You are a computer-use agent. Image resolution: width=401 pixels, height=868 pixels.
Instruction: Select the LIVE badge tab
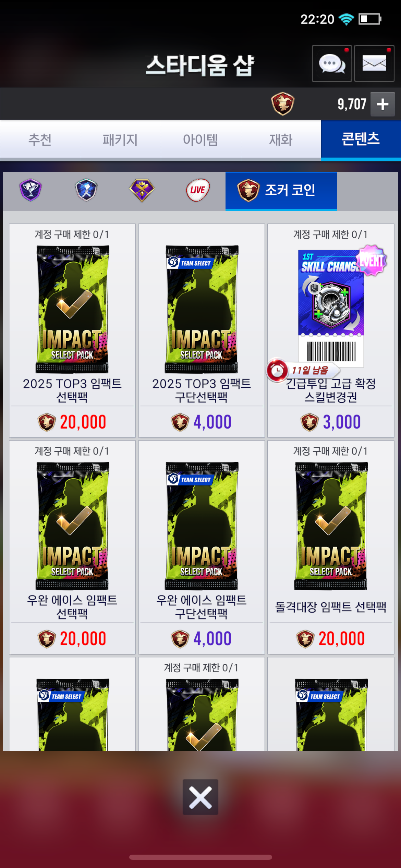(x=198, y=190)
